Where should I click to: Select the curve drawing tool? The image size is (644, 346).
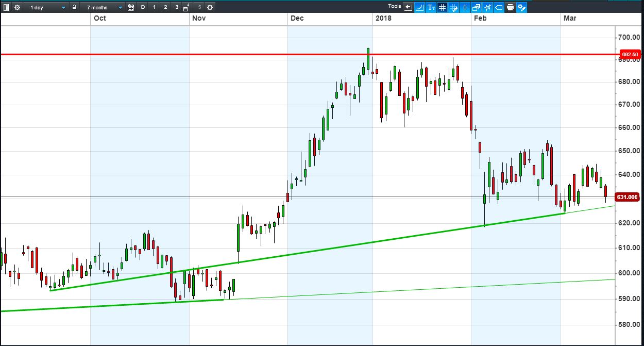pyautogui.click(x=420, y=7)
